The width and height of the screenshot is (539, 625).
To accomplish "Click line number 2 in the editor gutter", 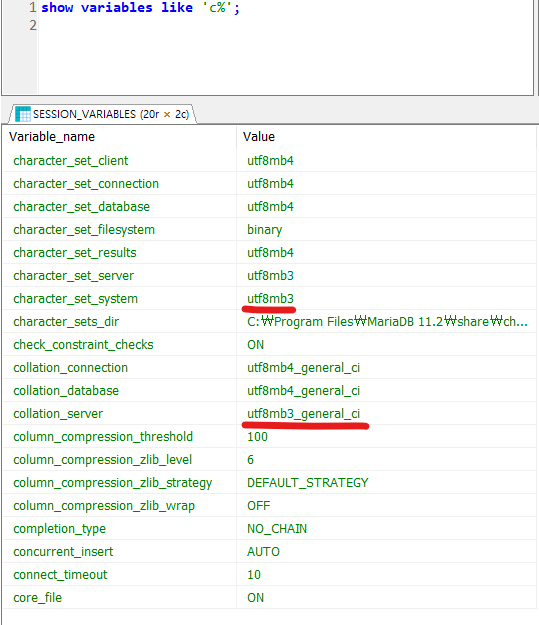I will (33, 26).
